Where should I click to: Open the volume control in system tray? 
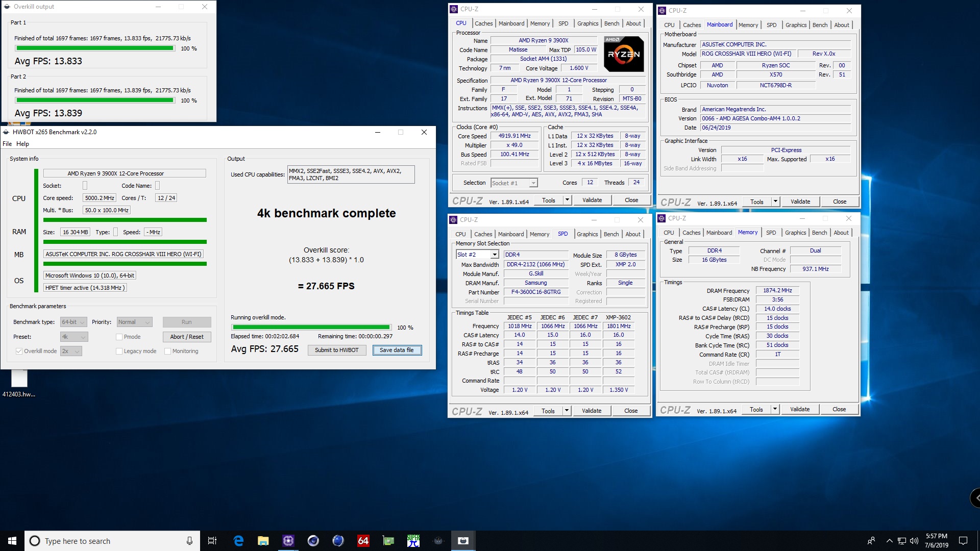(x=914, y=541)
